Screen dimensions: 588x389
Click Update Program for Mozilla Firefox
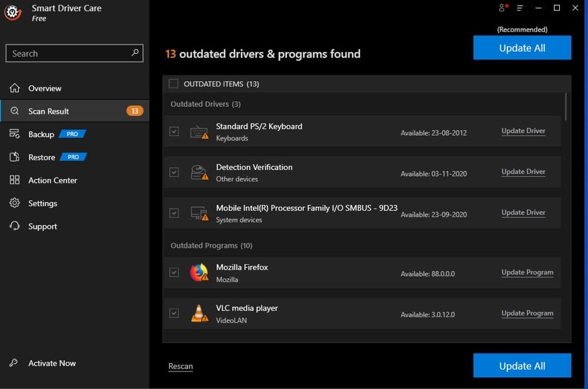(527, 272)
